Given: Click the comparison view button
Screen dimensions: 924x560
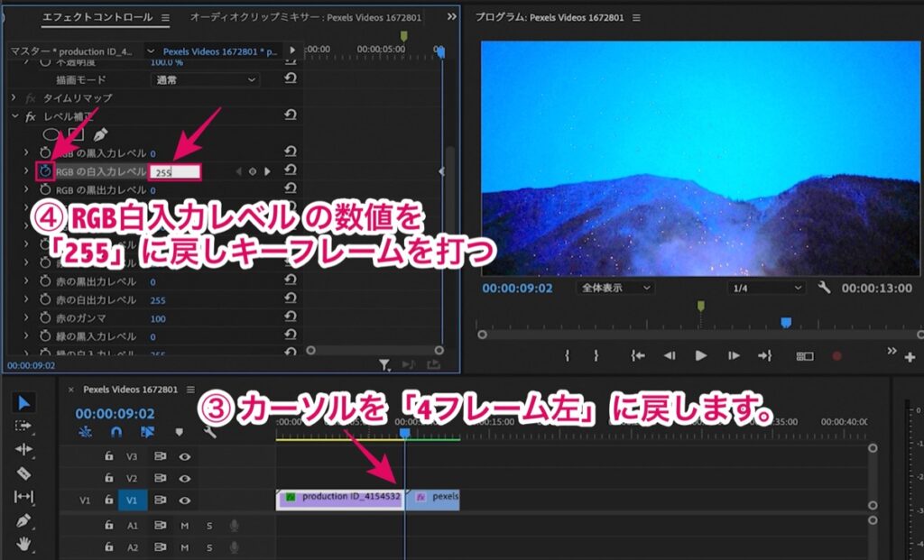Looking at the screenshot, I should point(805,356).
